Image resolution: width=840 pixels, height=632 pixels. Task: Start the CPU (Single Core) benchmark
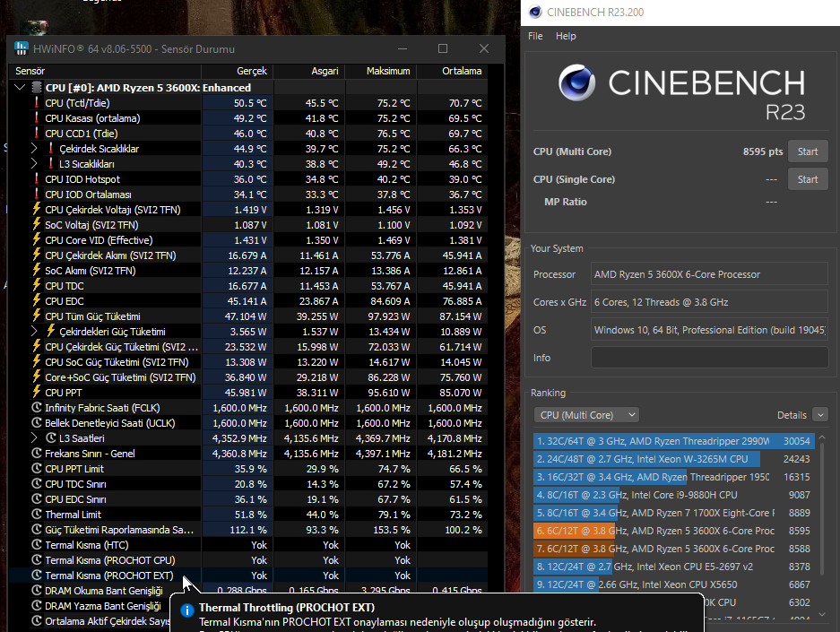[808, 179]
